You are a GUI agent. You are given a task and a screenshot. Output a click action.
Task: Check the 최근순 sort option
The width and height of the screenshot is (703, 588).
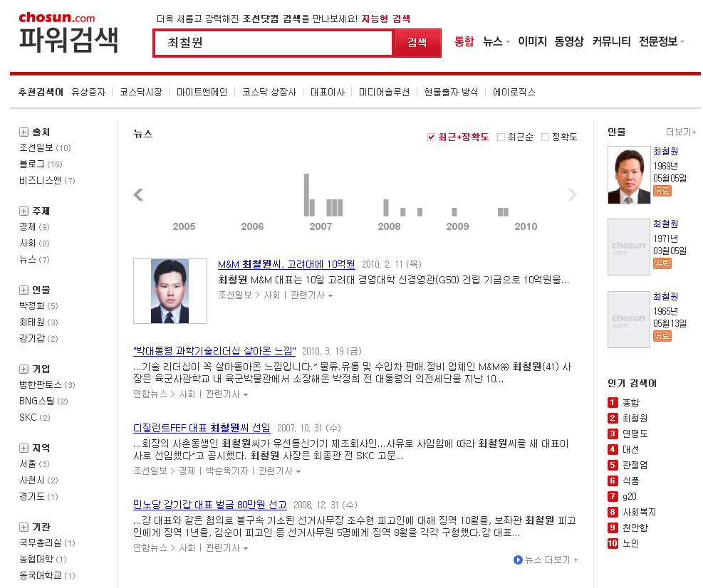click(501, 137)
